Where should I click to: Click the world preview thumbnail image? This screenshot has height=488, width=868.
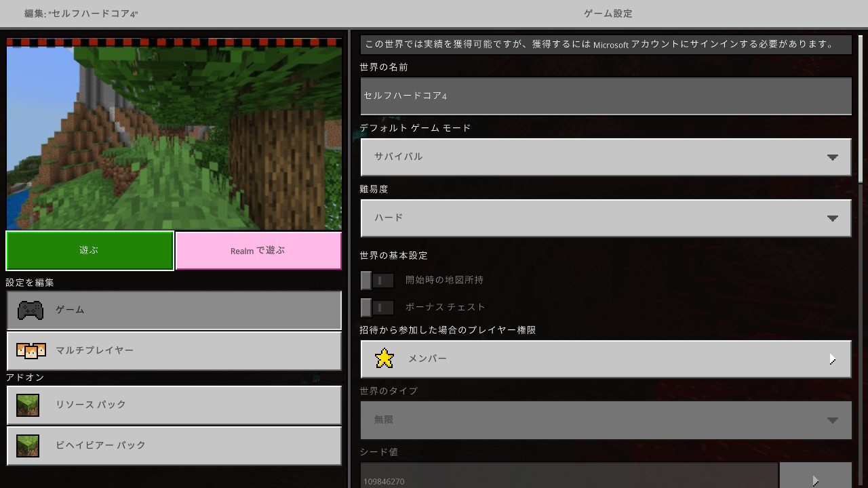(174, 134)
